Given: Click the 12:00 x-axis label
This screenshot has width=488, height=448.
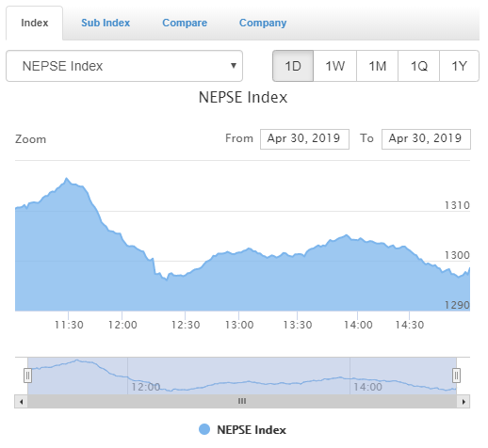Looking at the screenshot, I should point(122,325).
